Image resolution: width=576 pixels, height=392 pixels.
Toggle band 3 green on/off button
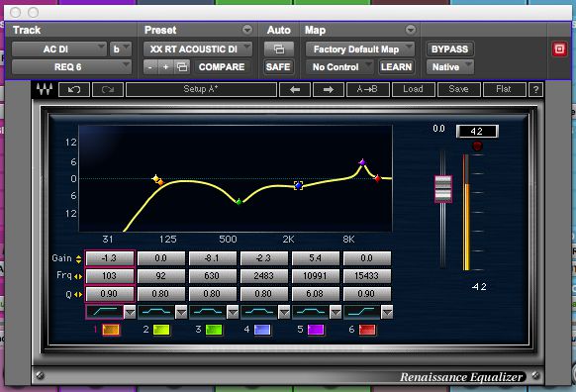214,330
